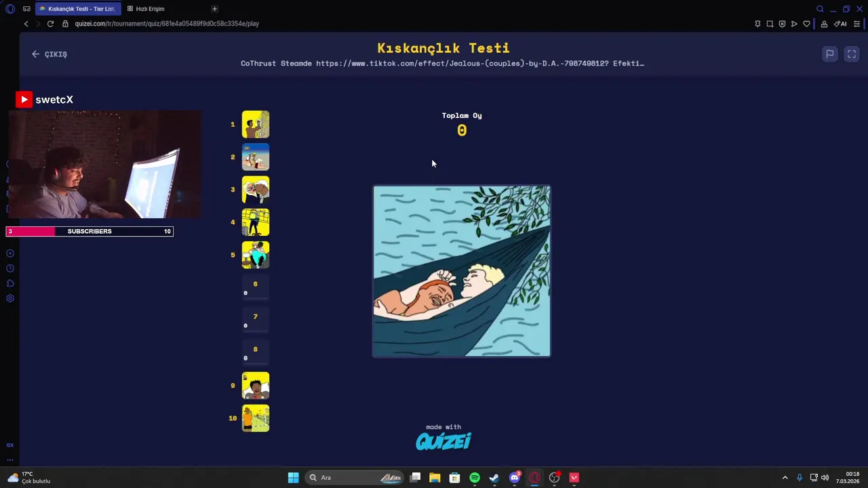The image size is (868, 488).
Task: Click the quizzei.com address bar URL
Action: pos(167,24)
